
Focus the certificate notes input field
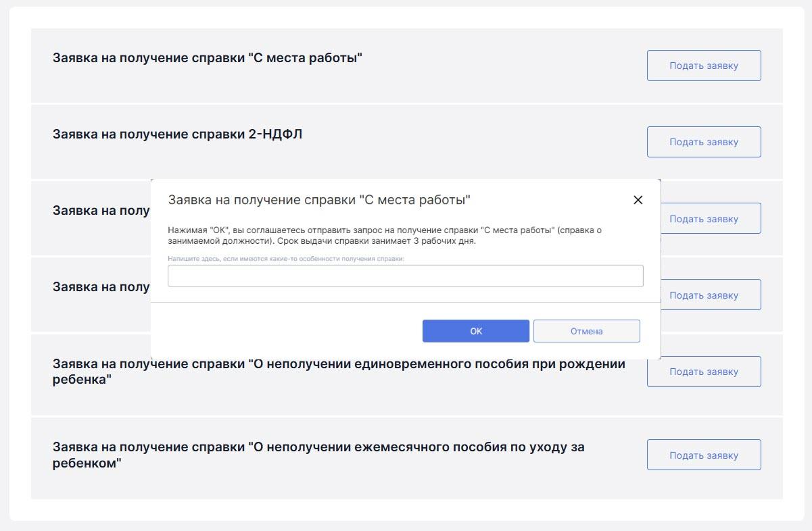tap(405, 276)
